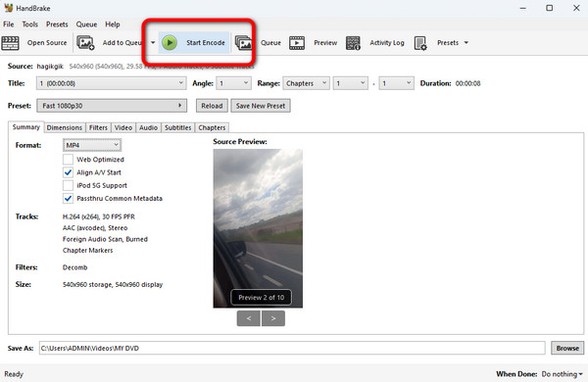Click Chapter Markers text
The image size is (588, 382).
[88, 251]
